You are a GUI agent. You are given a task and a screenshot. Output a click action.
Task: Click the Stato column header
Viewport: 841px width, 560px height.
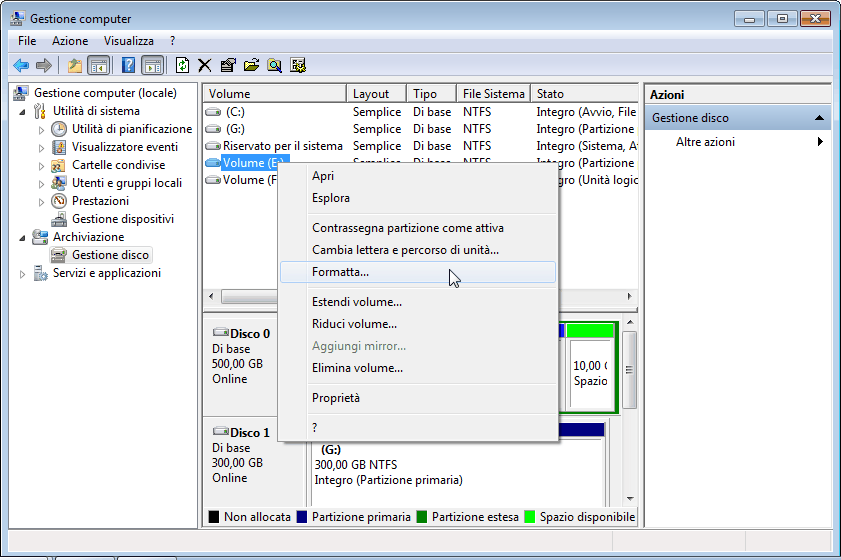pyautogui.click(x=585, y=94)
